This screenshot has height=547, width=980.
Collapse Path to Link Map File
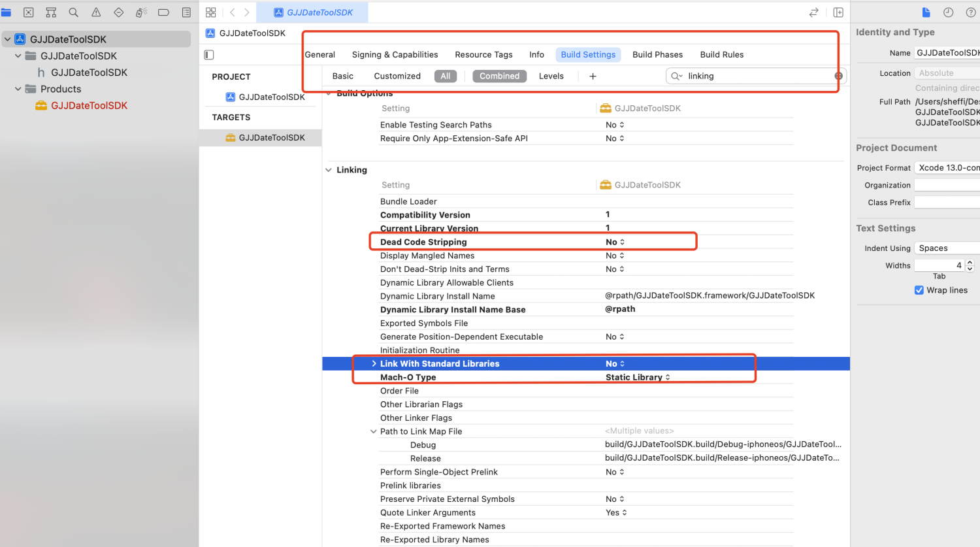pyautogui.click(x=374, y=431)
